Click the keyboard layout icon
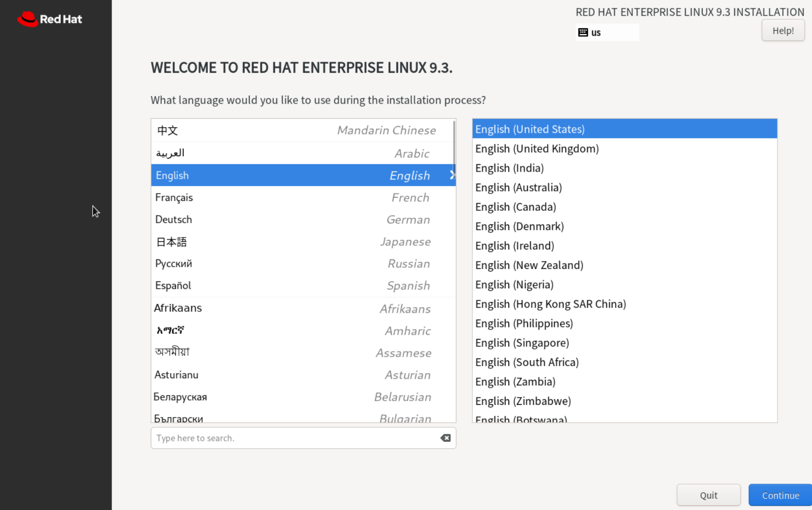 (x=583, y=32)
